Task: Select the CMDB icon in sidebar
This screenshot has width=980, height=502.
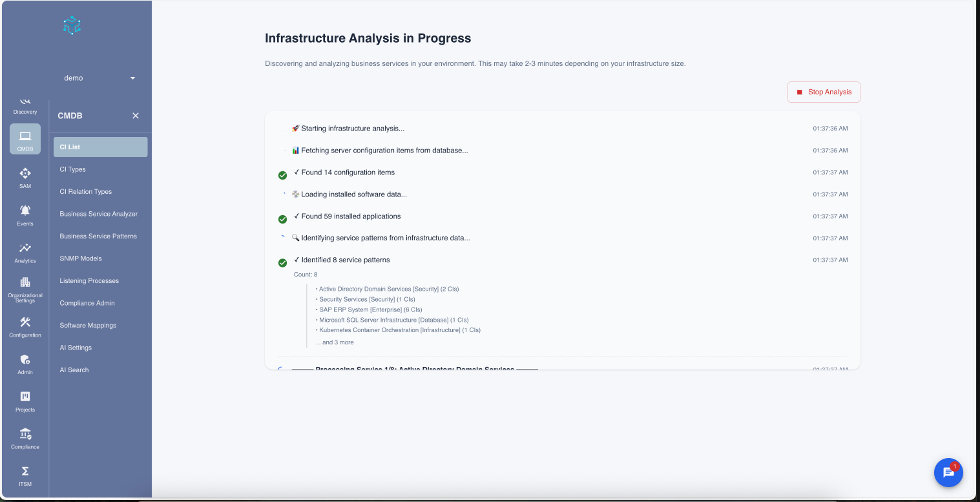Action: coord(25,138)
